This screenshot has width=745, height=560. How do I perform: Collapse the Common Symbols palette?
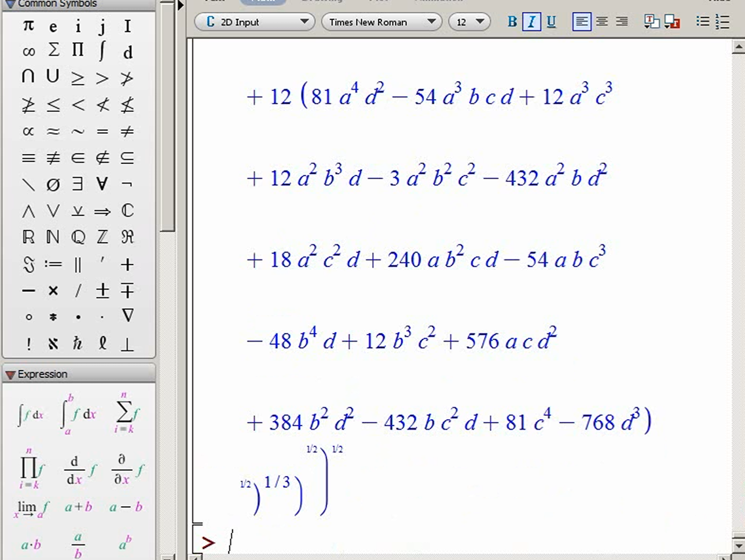pyautogui.click(x=10, y=4)
